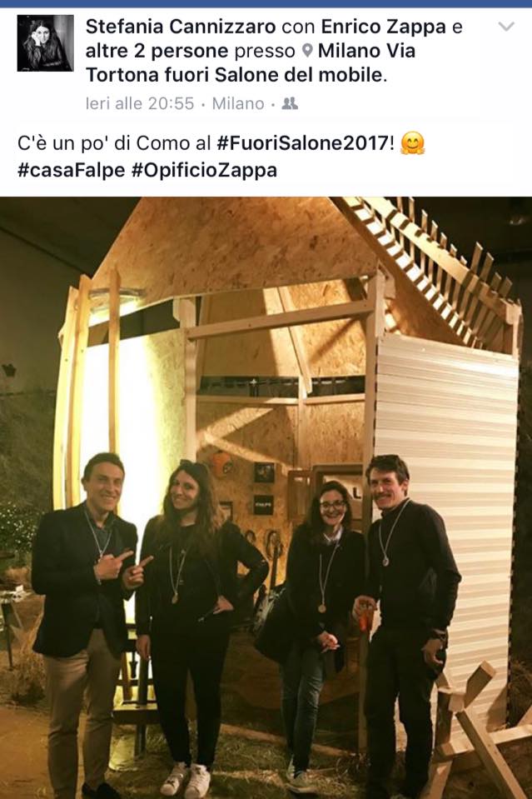
Task: Click the 'Ieri alle 20:55' timestamp
Action: 140,104
